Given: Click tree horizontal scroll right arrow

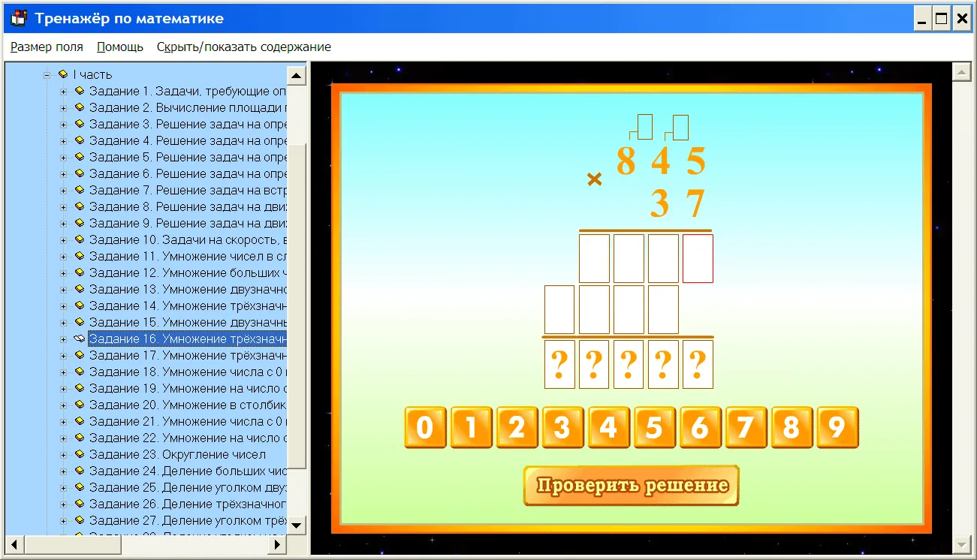Looking at the screenshot, I should pyautogui.click(x=277, y=543).
